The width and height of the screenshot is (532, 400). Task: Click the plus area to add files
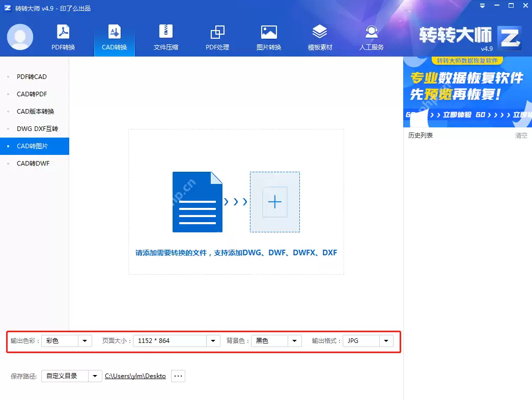point(275,202)
